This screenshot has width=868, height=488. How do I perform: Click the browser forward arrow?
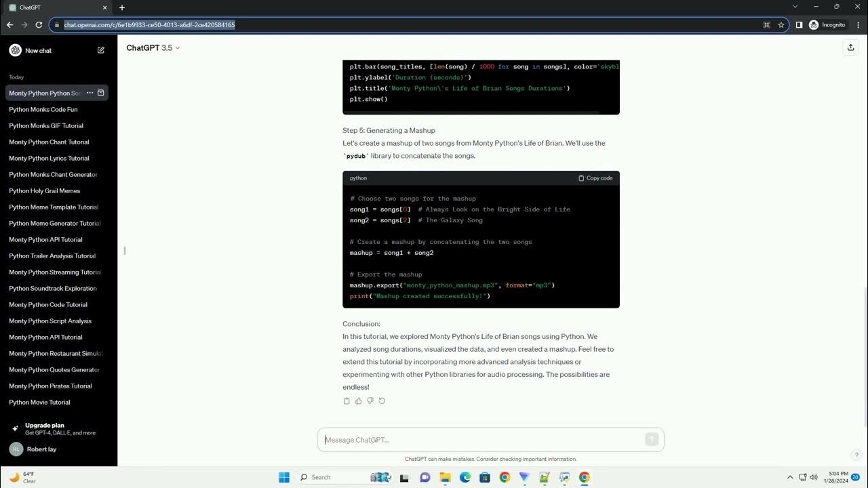(24, 25)
